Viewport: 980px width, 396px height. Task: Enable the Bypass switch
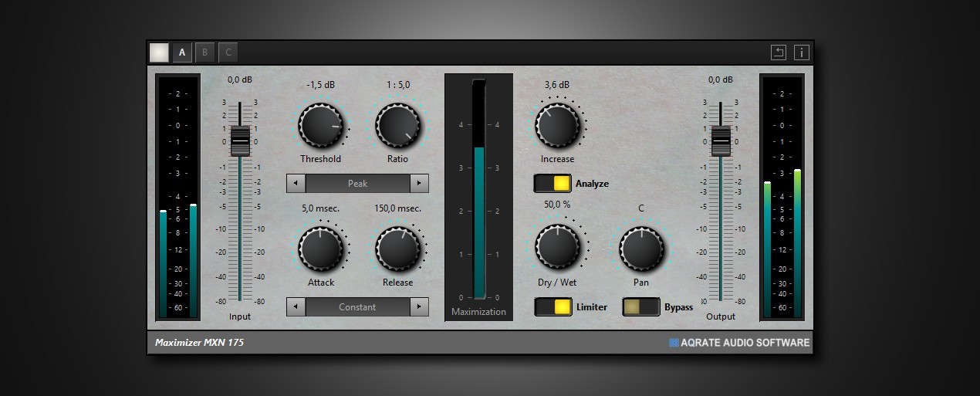(x=641, y=307)
